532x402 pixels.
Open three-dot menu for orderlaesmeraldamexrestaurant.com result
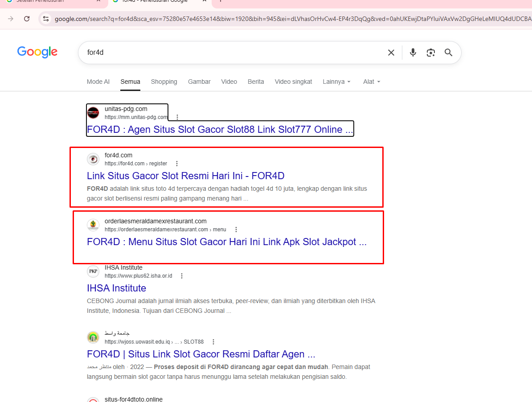(x=236, y=230)
